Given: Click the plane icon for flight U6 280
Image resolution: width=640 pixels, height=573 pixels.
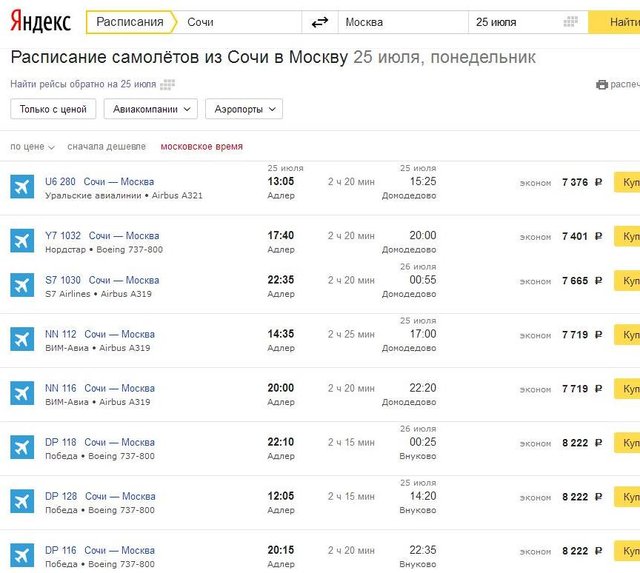Looking at the screenshot, I should pos(22,187).
